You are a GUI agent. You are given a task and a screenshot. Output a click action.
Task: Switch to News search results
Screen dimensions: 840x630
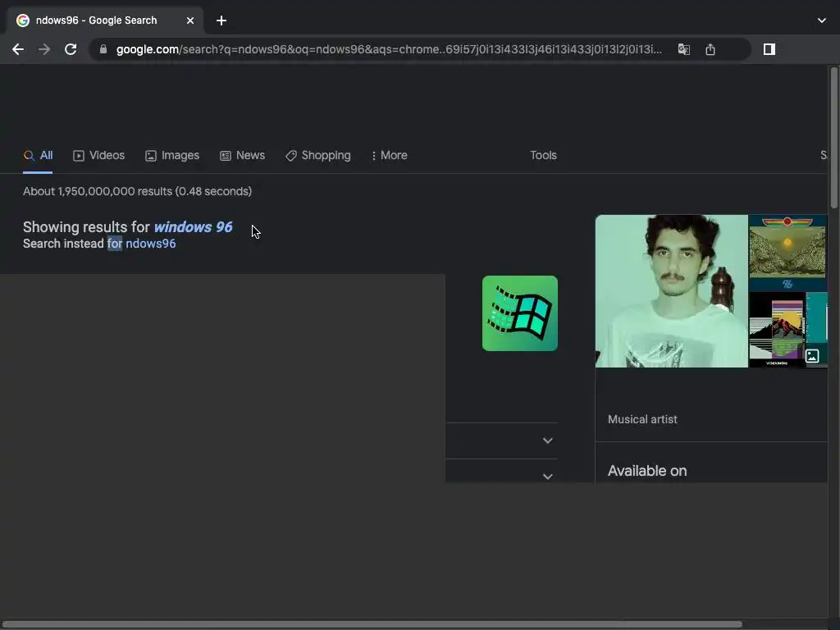(x=242, y=155)
